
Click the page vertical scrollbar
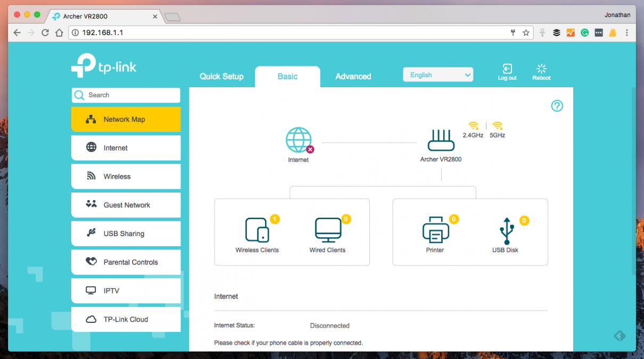click(633, 181)
